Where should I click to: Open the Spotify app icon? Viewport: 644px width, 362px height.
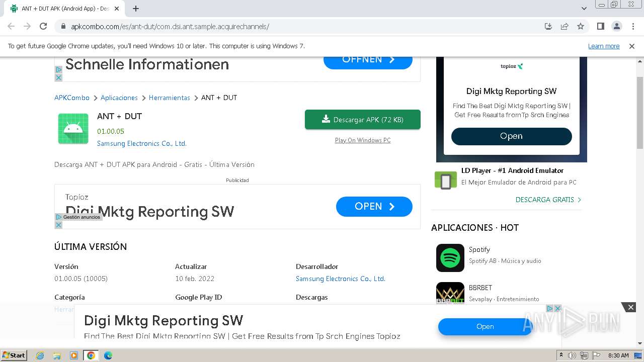[450, 258]
